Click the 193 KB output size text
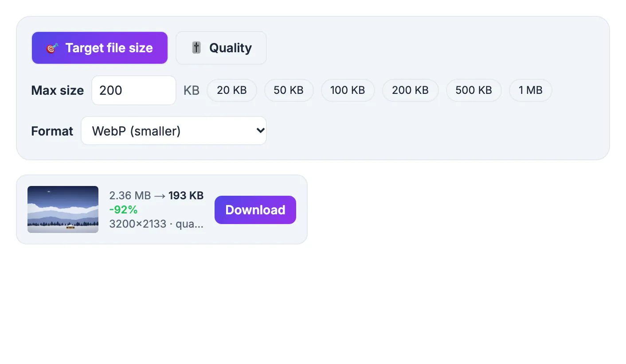Image resolution: width=626 pixels, height=364 pixels. [186, 195]
